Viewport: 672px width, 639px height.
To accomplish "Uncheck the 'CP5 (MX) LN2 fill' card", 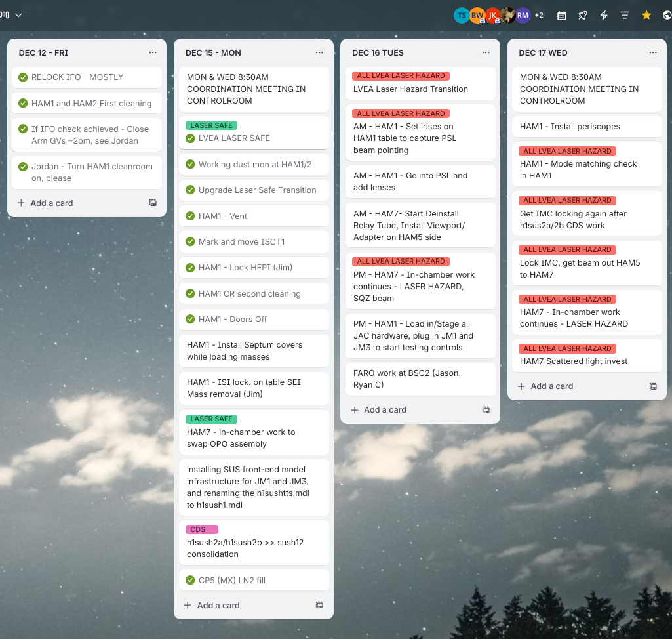I will coord(190,581).
